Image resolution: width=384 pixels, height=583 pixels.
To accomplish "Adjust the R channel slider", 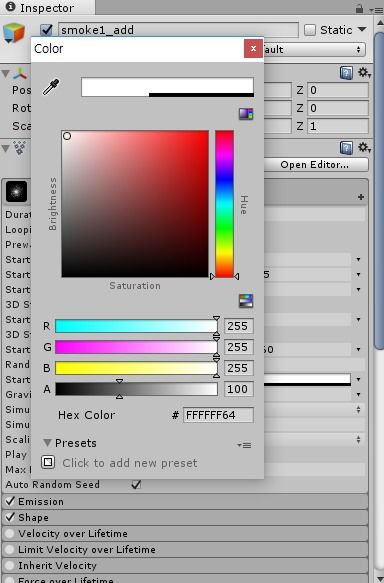I will click(136, 326).
